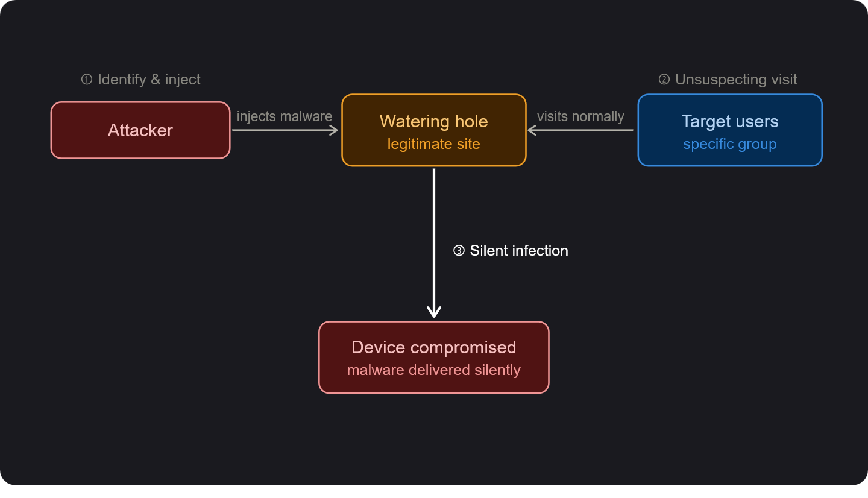Select the Target users title
Screen dimensions: 868x498
click(x=730, y=121)
